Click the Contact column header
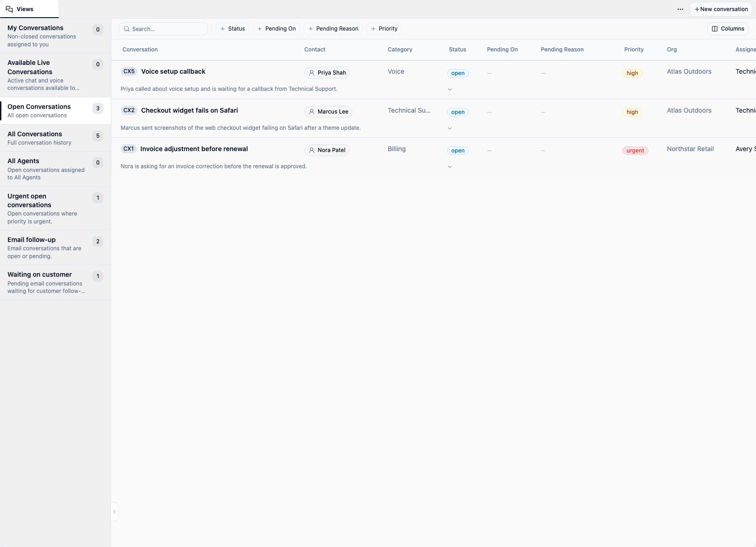 click(x=314, y=50)
